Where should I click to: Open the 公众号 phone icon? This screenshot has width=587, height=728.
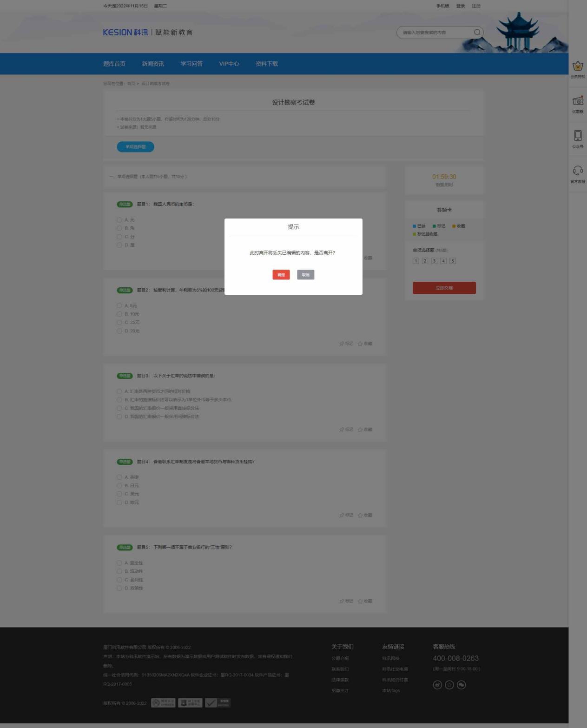(578, 136)
